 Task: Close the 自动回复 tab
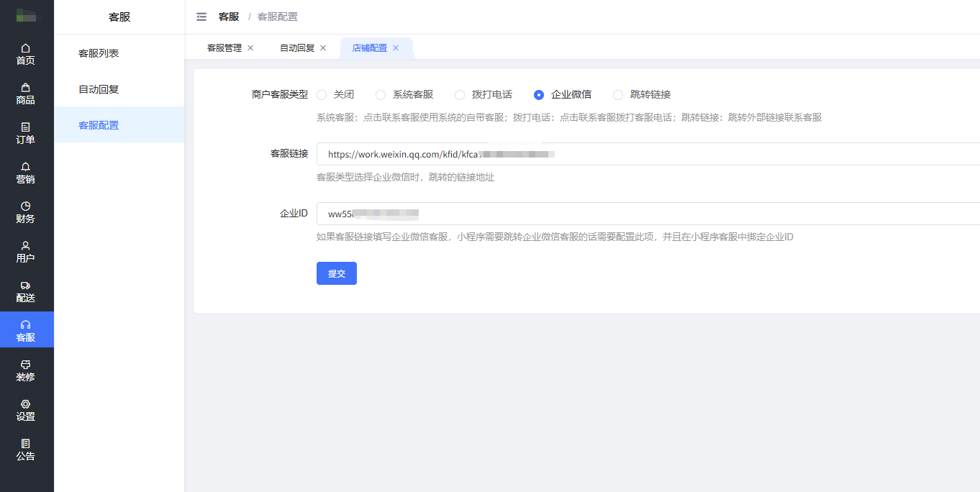[323, 48]
